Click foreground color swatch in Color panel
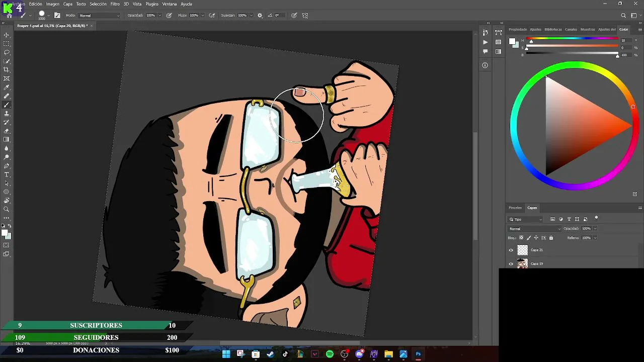This screenshot has height=362, width=644. pyautogui.click(x=512, y=41)
